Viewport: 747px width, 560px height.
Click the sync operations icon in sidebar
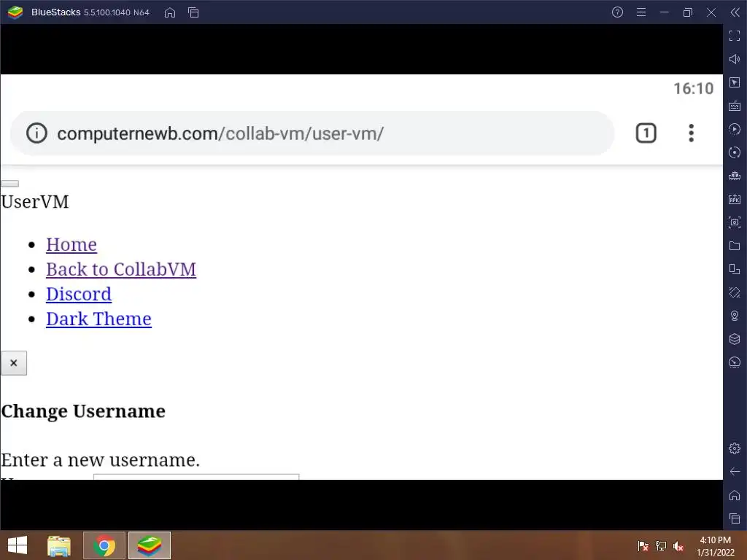735,129
